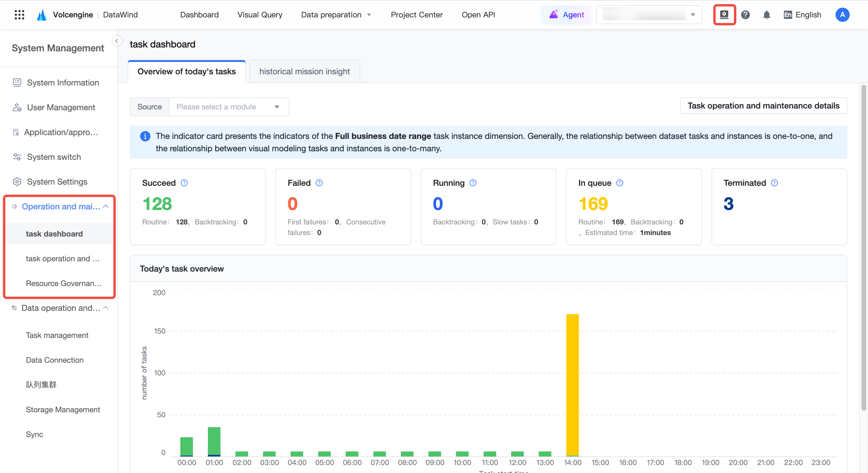The width and height of the screenshot is (868, 473).
Task: Go to User Management in sidebar
Action: point(61,107)
